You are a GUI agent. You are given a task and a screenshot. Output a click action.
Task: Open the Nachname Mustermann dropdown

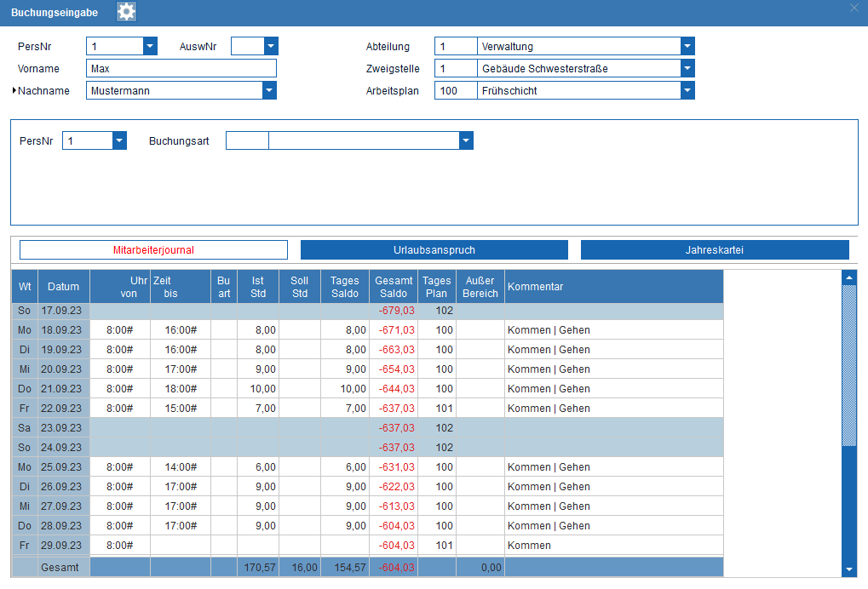point(269,90)
